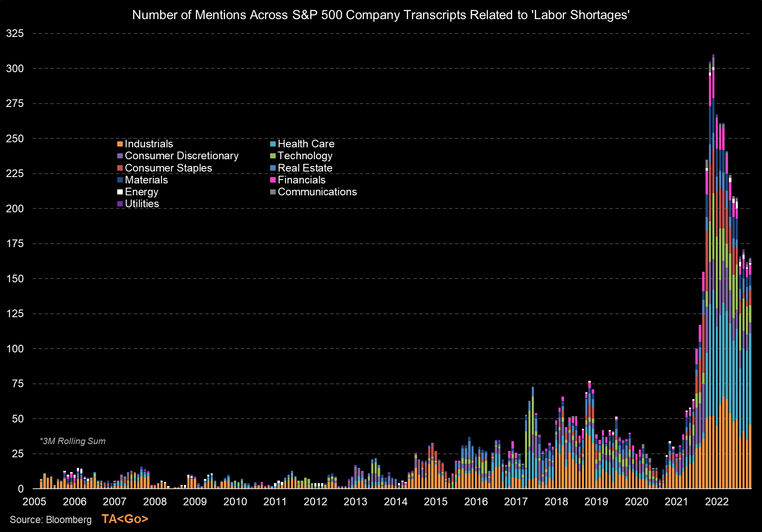The image size is (762, 532).
Task: Toggle the Consumer Discretionary series visibility
Action: coord(120,156)
